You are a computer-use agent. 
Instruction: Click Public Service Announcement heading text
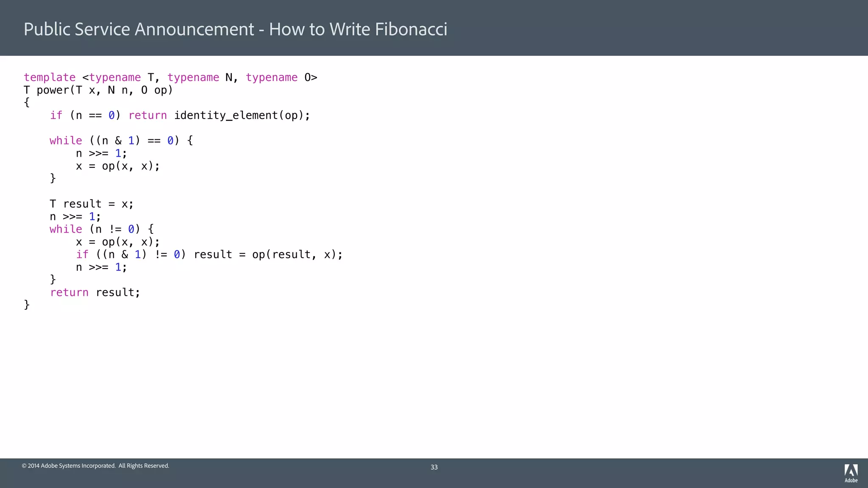point(139,29)
